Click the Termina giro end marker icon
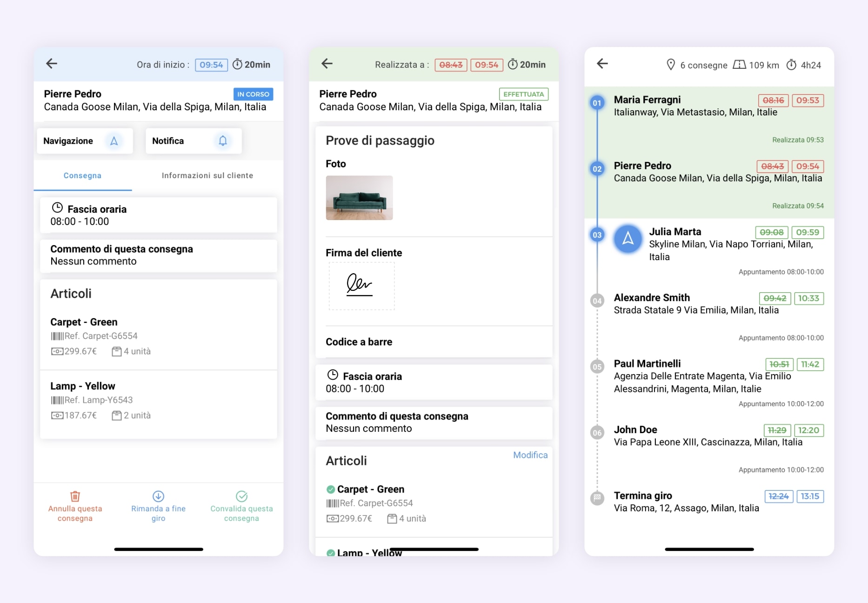This screenshot has width=868, height=603. [597, 498]
